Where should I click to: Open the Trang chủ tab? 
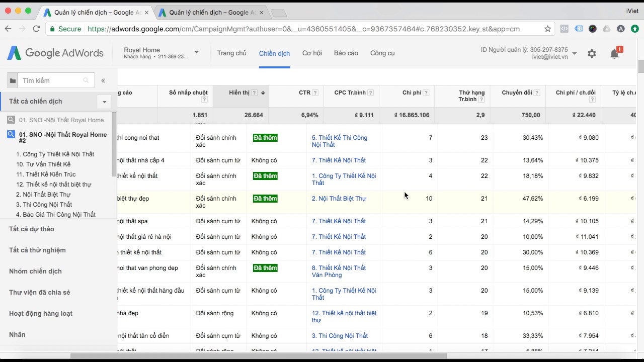point(232,53)
